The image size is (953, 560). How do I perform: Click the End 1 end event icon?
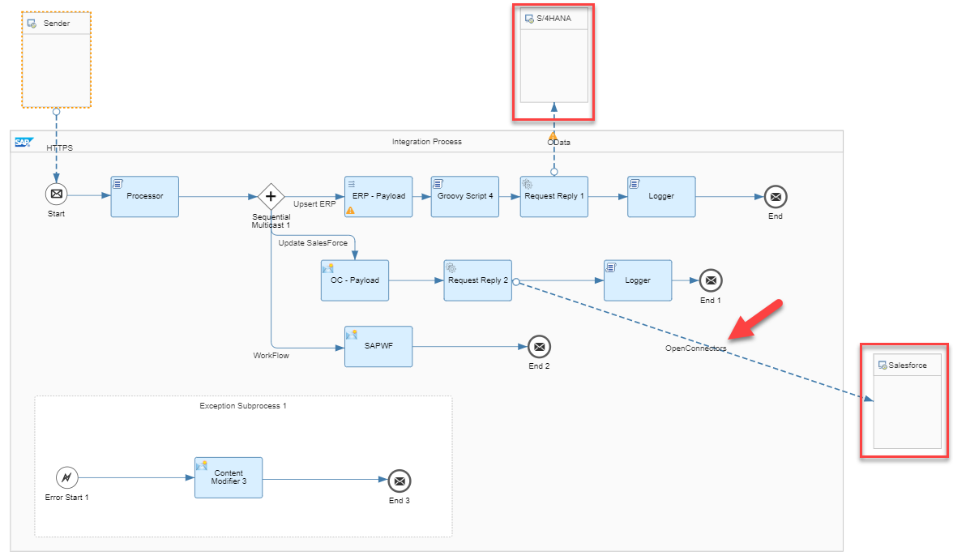[x=711, y=280]
